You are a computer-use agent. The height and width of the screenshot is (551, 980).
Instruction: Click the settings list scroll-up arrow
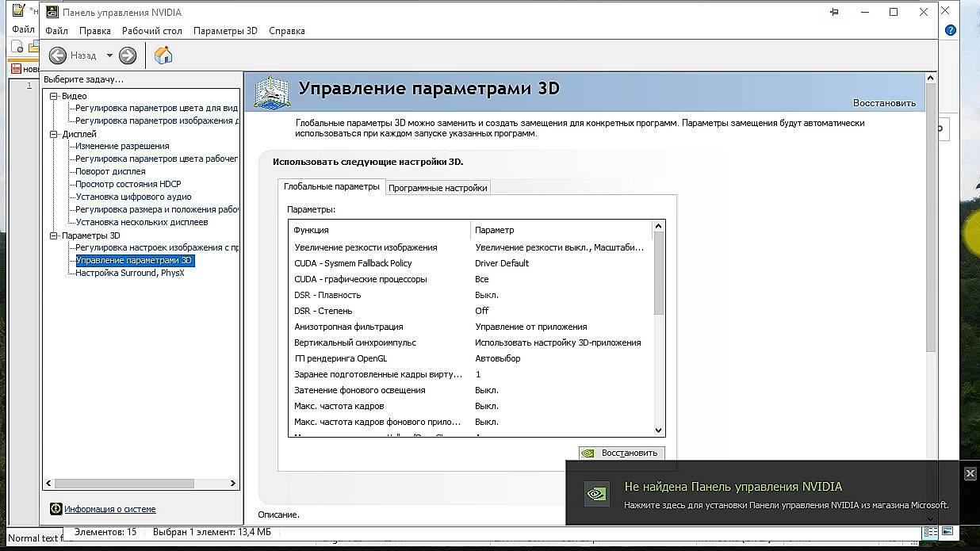click(658, 228)
